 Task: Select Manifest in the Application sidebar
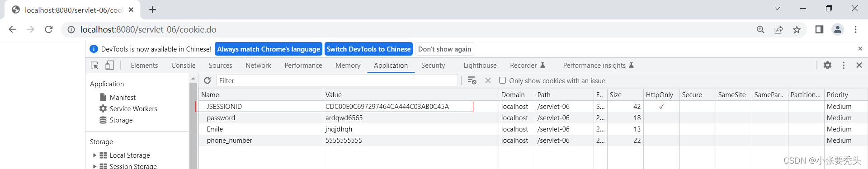123,97
